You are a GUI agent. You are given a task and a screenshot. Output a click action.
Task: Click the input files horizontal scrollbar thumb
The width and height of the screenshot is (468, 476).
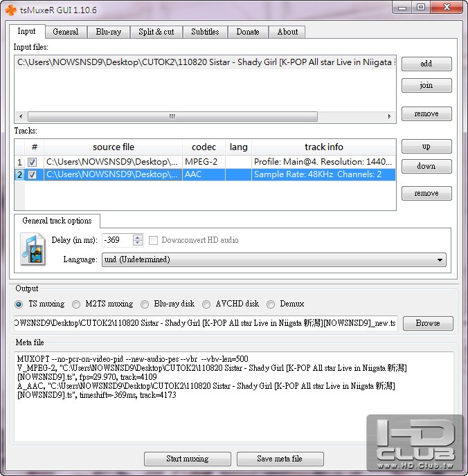(172, 116)
